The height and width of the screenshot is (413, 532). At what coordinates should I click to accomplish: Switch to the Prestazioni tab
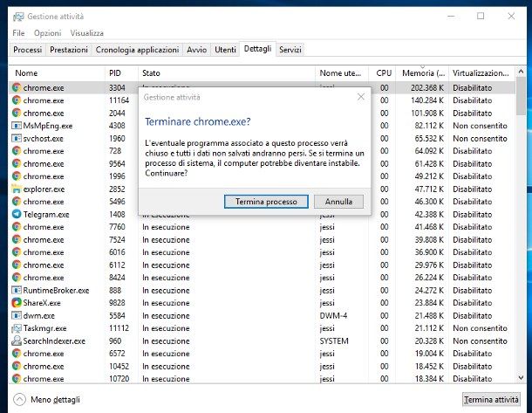(69, 50)
